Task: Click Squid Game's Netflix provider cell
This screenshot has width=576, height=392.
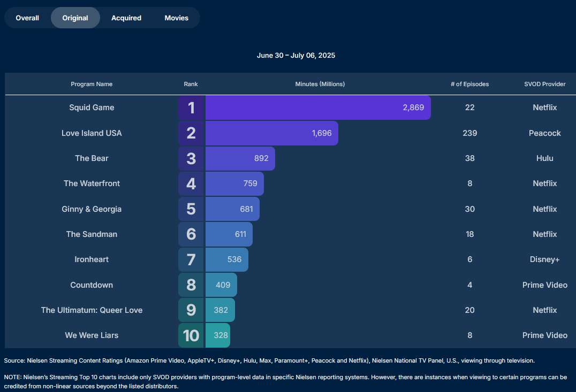Action: click(x=545, y=107)
